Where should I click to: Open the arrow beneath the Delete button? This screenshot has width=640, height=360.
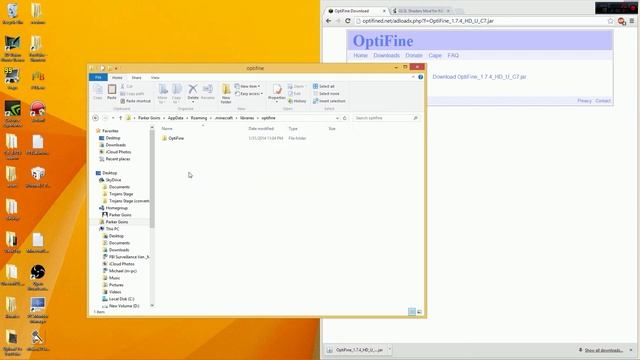[193, 102]
